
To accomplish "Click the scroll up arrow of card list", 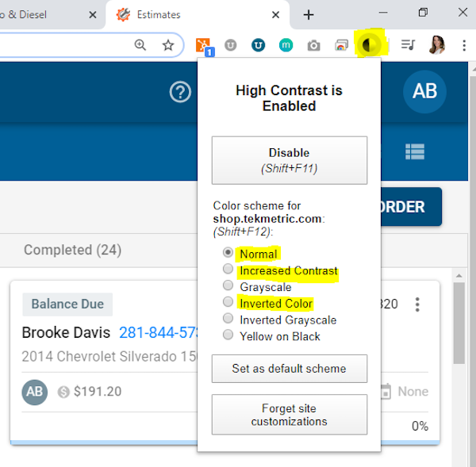I will pyautogui.click(x=459, y=276).
